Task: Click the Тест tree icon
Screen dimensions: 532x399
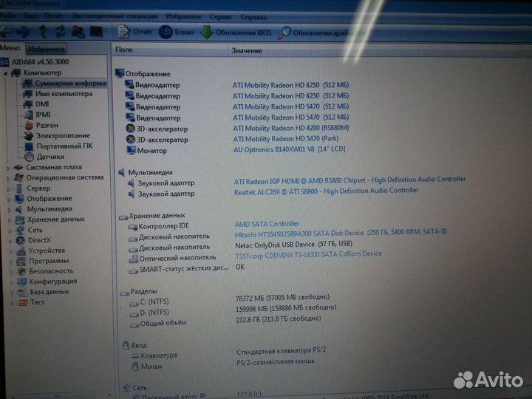Action: pos(23,302)
